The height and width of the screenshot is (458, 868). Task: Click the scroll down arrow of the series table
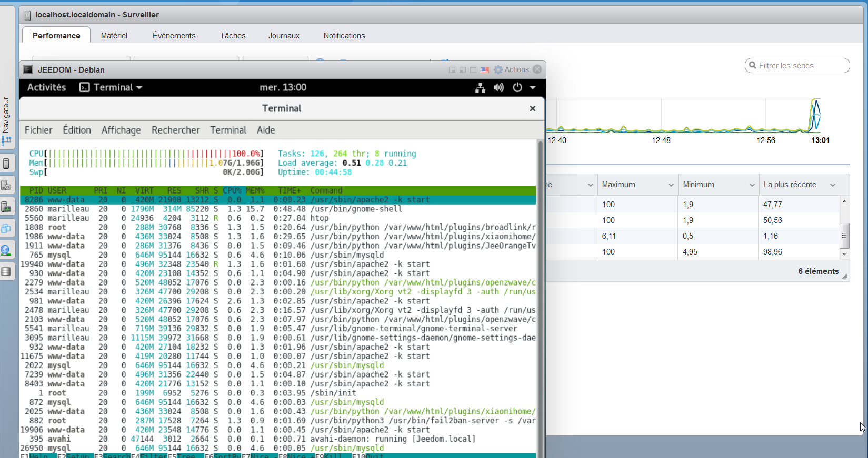click(x=844, y=254)
